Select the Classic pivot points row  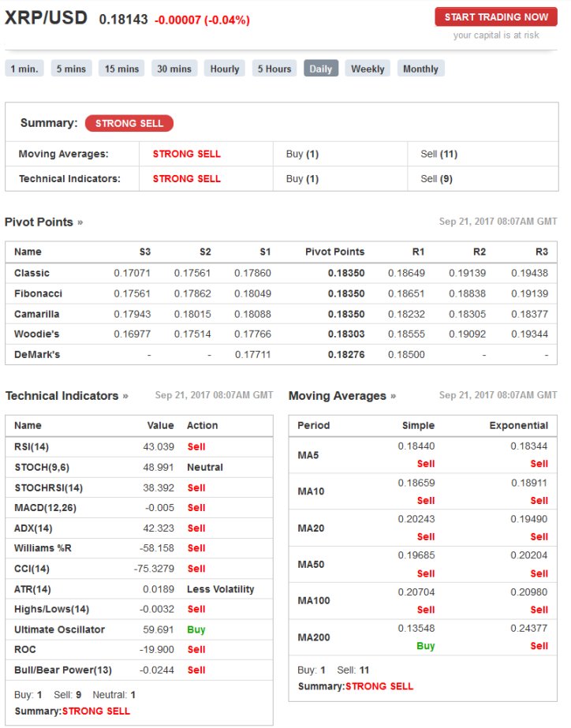(x=281, y=273)
